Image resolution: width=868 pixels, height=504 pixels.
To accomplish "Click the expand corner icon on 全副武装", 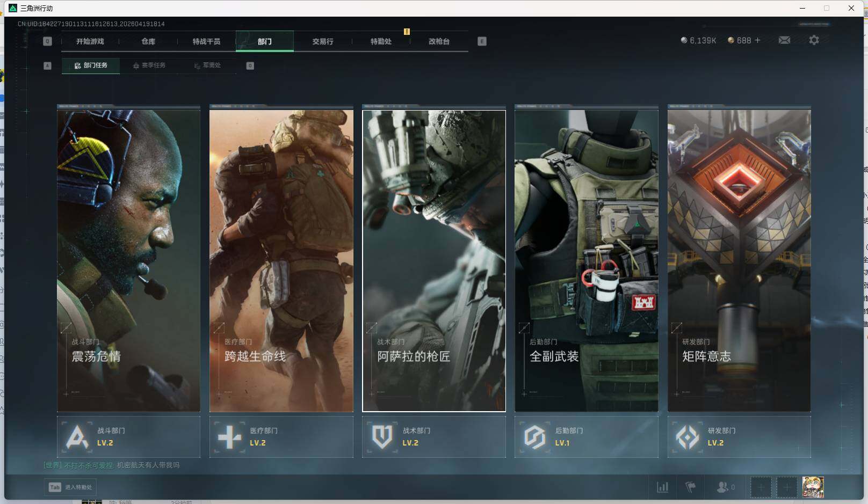I will coord(524,327).
